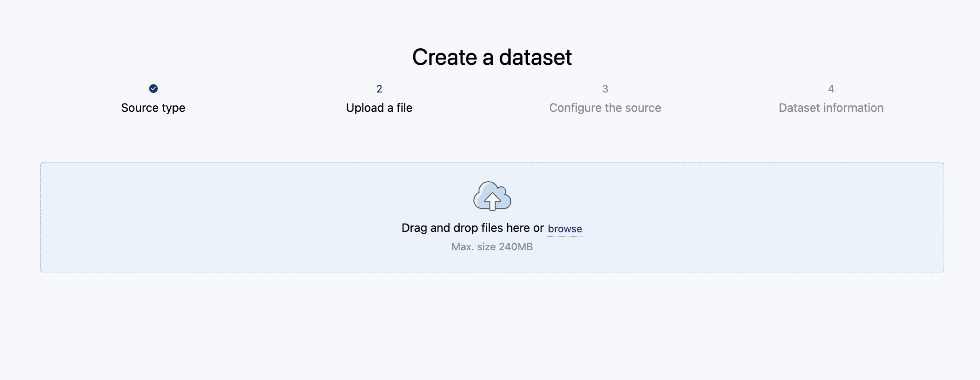980x380 pixels.
Task: Select step number 2 in the stepper
Action: 379,89
